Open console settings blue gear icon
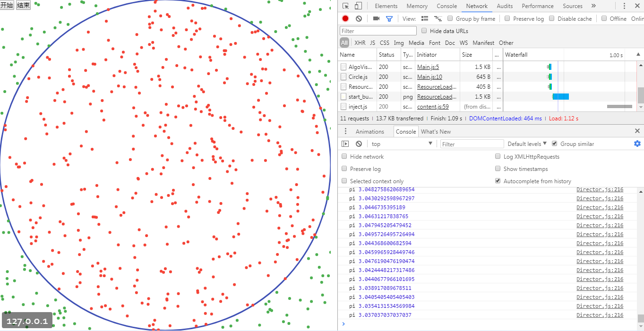644x331 pixels. [637, 144]
